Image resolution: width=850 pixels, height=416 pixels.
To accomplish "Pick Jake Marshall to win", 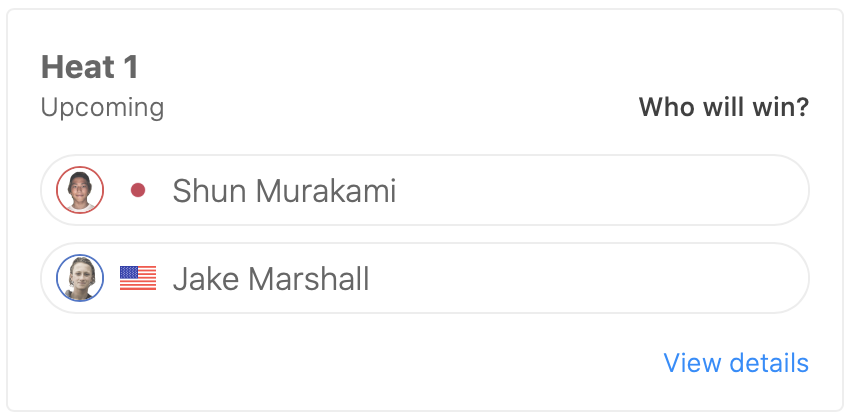I will coord(424,278).
